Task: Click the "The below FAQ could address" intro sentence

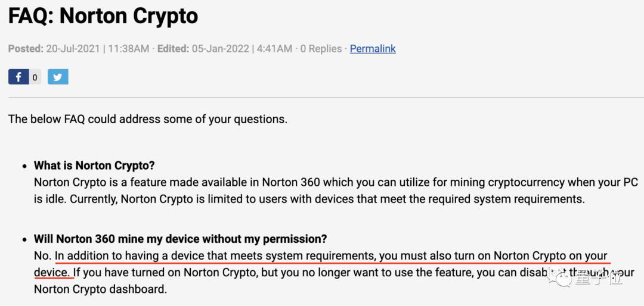Action: [x=148, y=119]
